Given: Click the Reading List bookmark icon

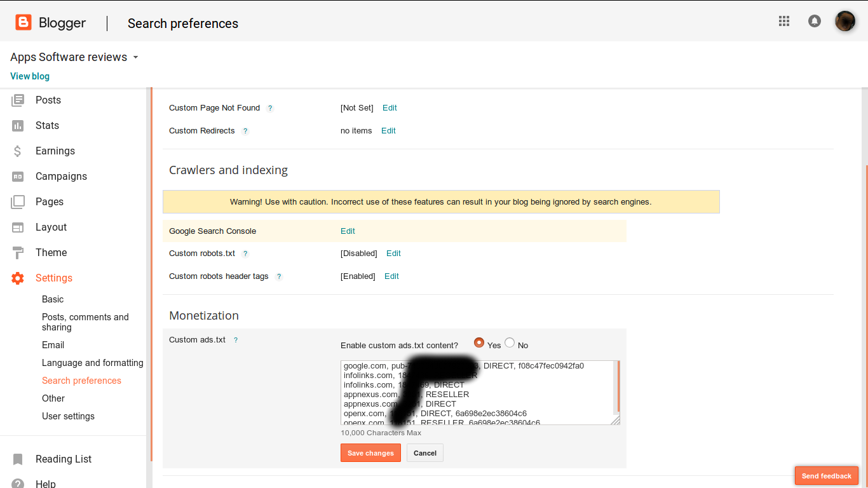Looking at the screenshot, I should pyautogui.click(x=18, y=459).
